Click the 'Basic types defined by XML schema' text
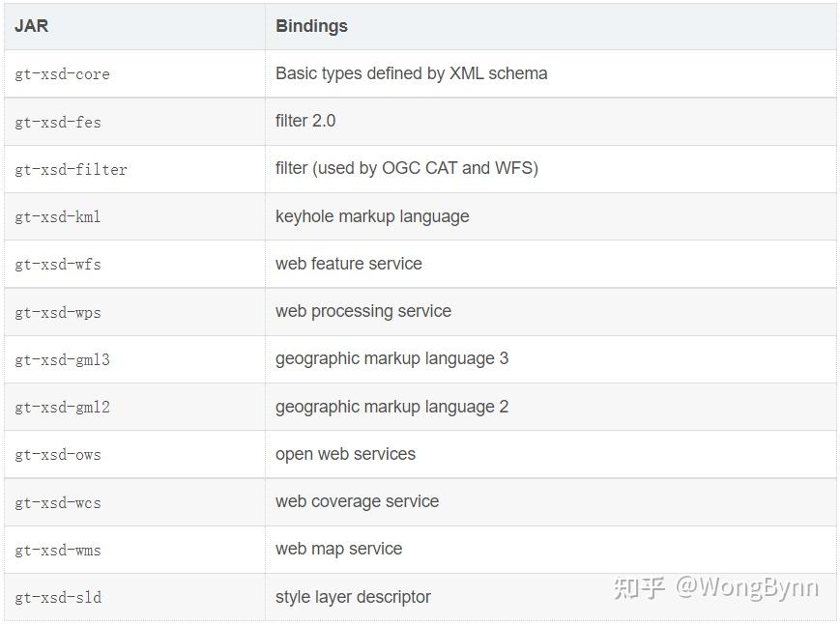840x624 pixels. pos(411,73)
